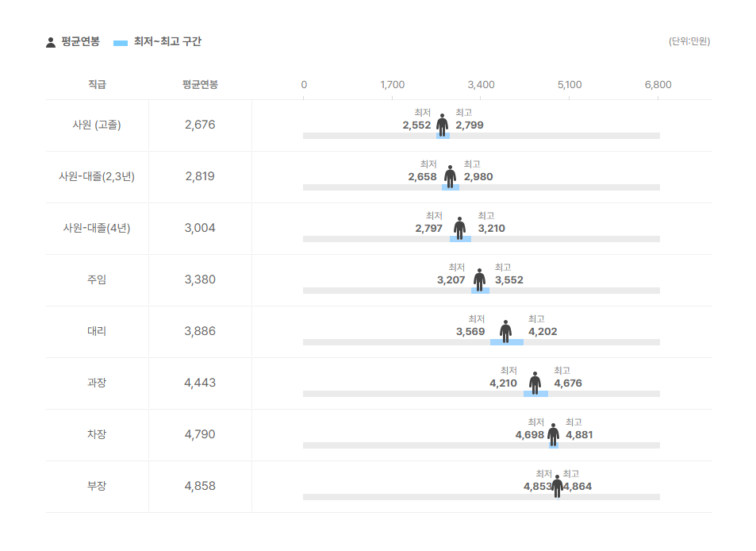Click the person icon in the 주임 row
Viewport: 756px width, 551px height.
pos(479,279)
